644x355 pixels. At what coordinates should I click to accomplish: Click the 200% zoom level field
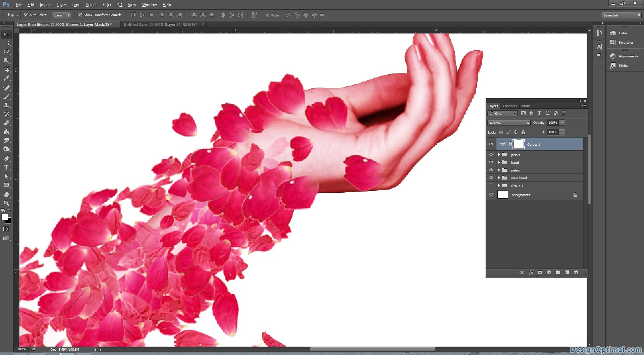click(x=21, y=349)
